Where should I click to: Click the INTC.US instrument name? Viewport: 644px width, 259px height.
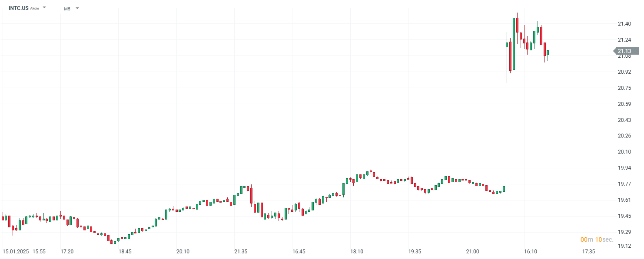coord(19,8)
